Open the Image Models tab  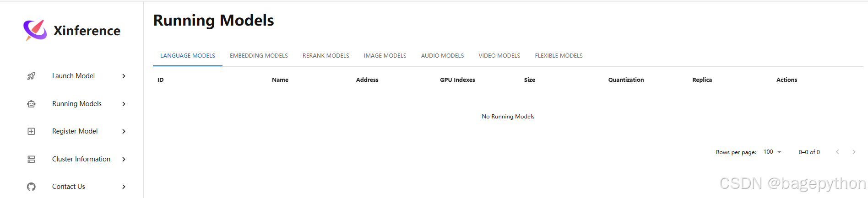(x=385, y=56)
